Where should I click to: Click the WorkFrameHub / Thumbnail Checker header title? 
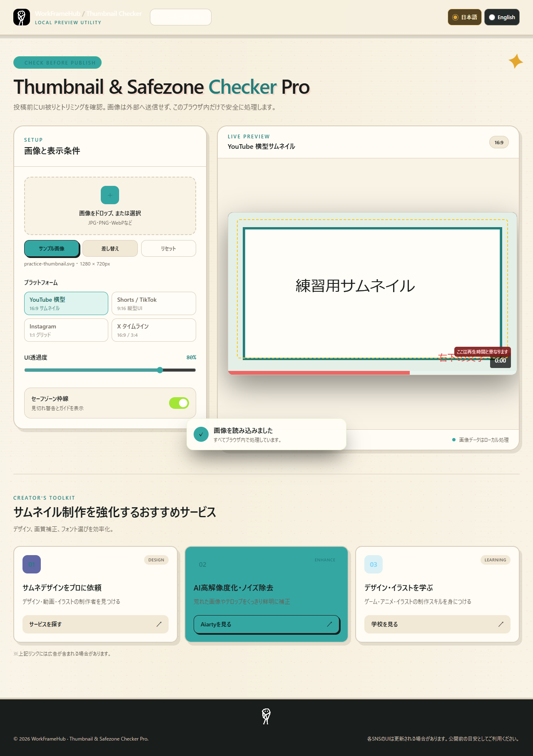[88, 14]
